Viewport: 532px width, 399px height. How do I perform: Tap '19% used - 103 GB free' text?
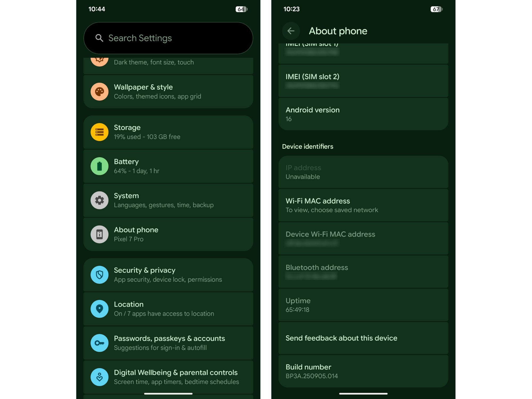147,137
